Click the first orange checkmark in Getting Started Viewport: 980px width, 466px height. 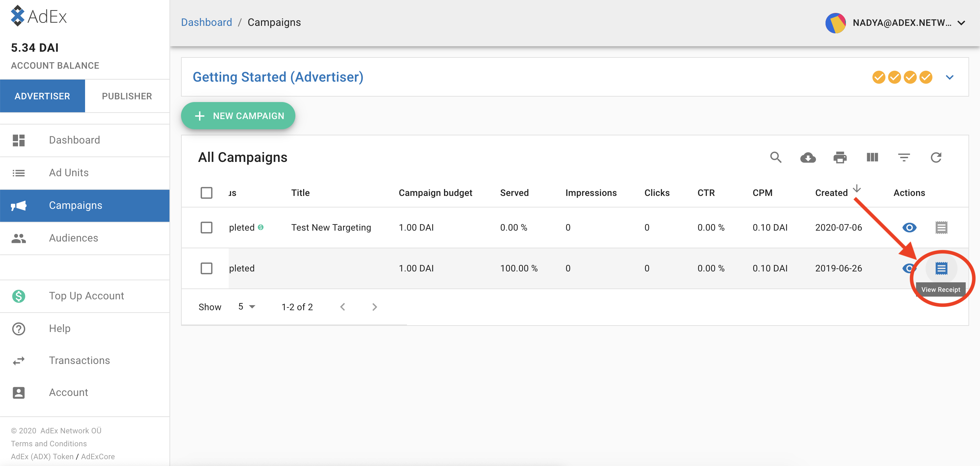[878, 77]
